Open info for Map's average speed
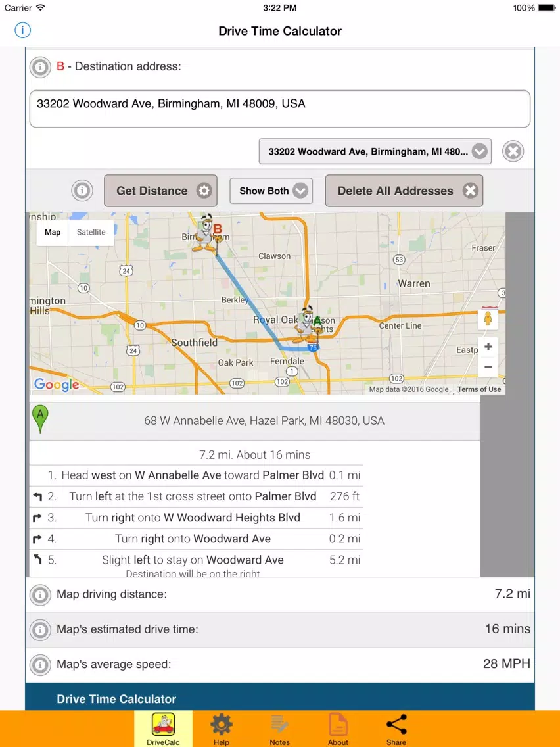Image resolution: width=560 pixels, height=747 pixels. point(40,665)
